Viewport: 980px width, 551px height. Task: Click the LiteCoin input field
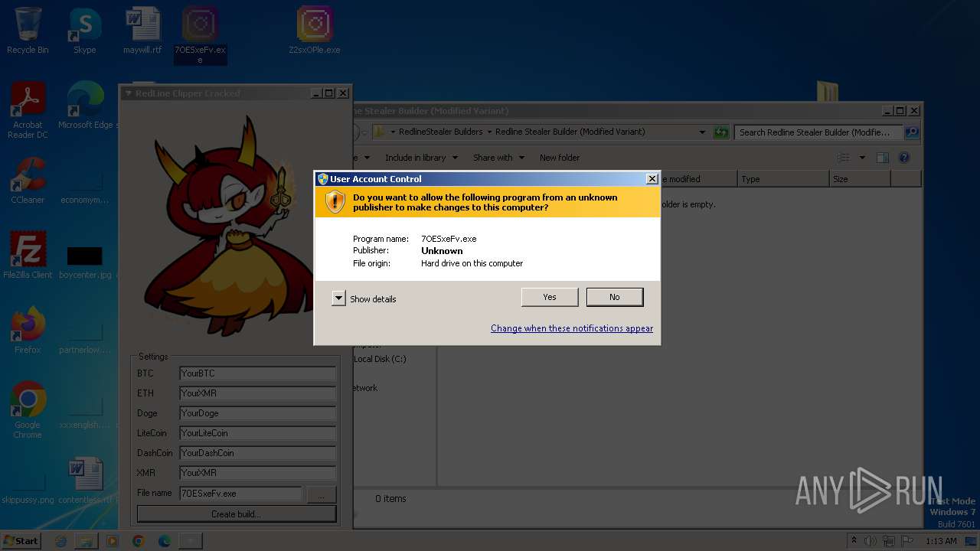[x=257, y=433]
